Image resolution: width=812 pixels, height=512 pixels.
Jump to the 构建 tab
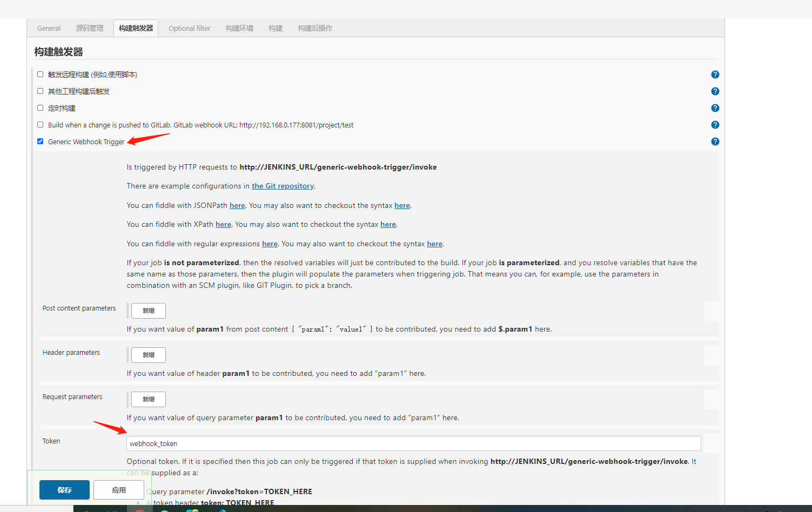276,28
